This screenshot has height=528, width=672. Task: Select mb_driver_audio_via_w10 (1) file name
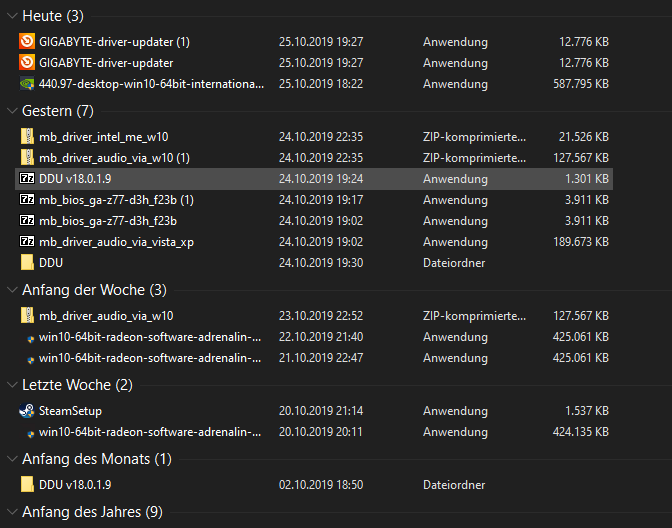pyautogui.click(x=114, y=157)
